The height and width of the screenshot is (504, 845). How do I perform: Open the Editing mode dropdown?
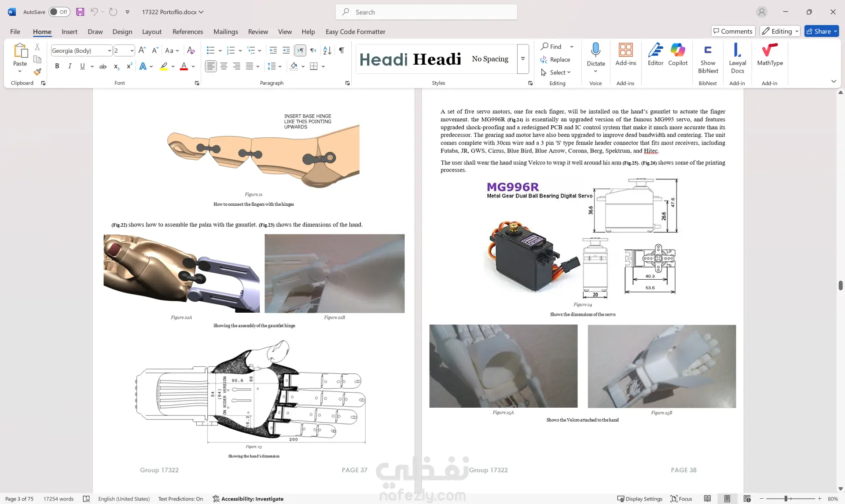779,31
